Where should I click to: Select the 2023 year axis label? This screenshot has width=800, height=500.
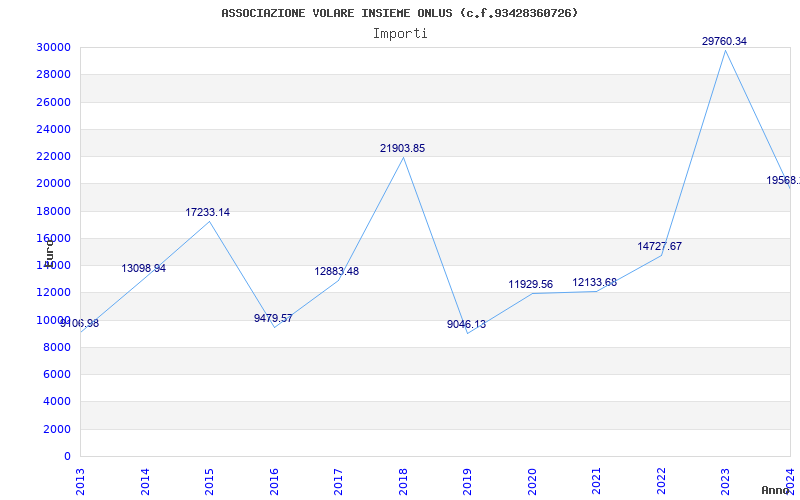pyautogui.click(x=724, y=482)
